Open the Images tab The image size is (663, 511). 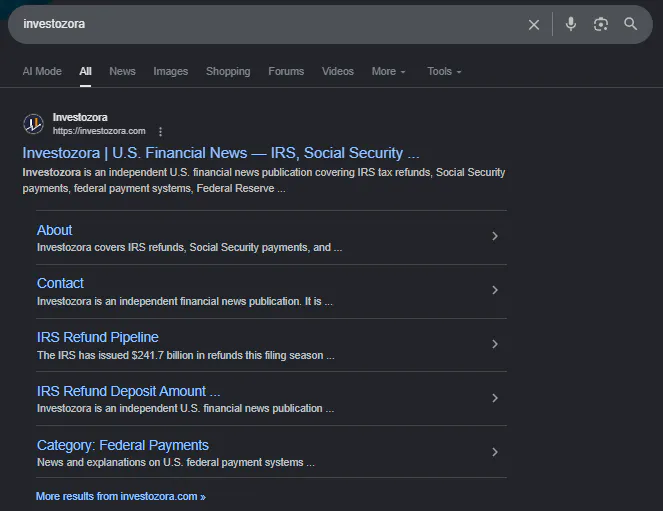tap(170, 71)
